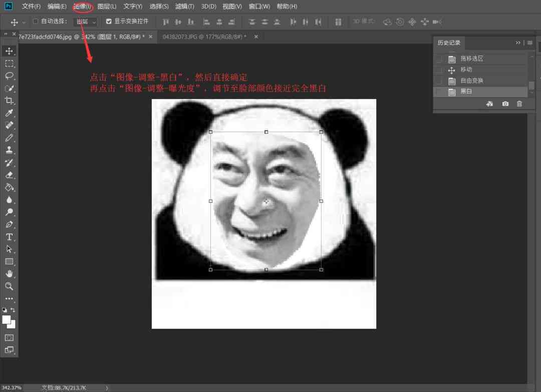Open the 窗口(W) menu

pos(259,6)
